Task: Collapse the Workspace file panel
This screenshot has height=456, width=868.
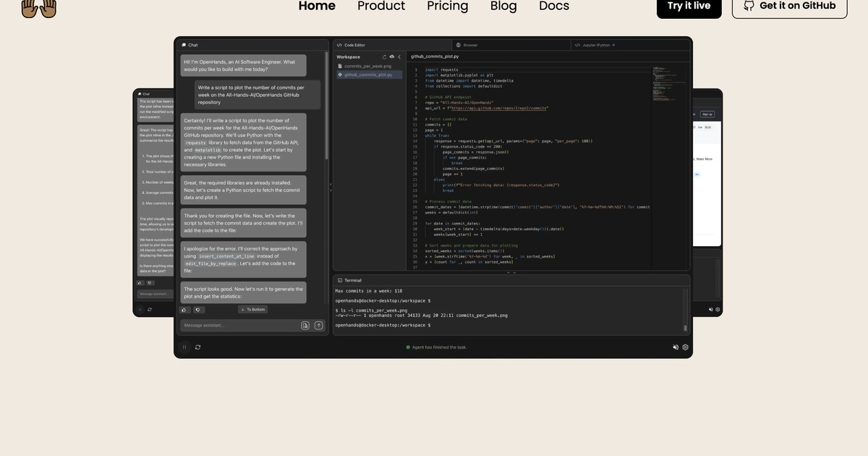Action: (x=399, y=56)
